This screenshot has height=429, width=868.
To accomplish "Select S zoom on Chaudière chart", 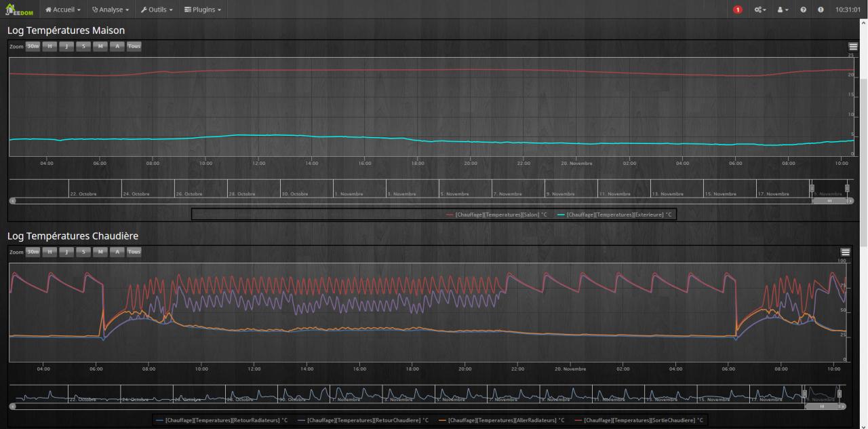I will [83, 251].
